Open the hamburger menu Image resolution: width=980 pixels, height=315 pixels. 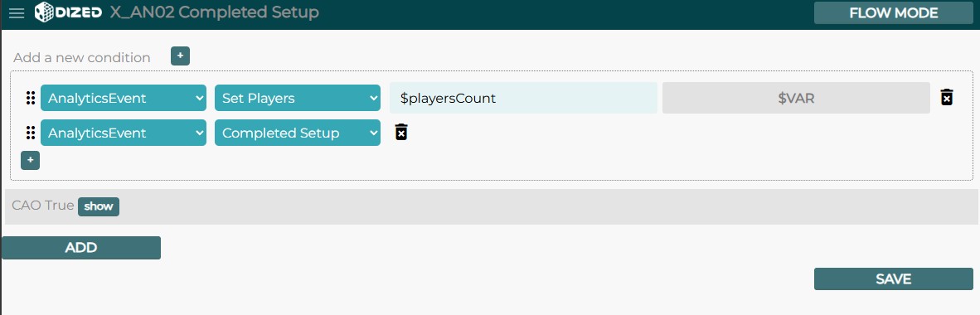[17, 13]
